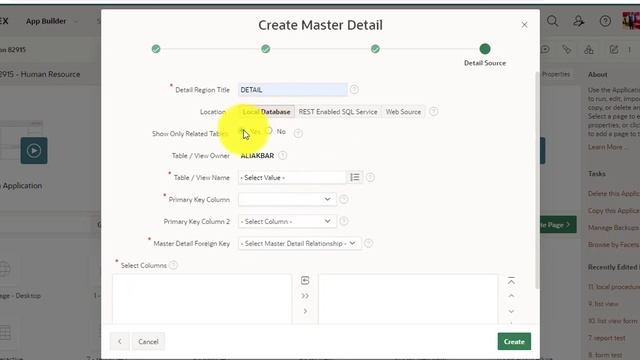Open help for Primary Key Column
Image resolution: width=640 pixels, height=360 pixels.
(x=344, y=199)
